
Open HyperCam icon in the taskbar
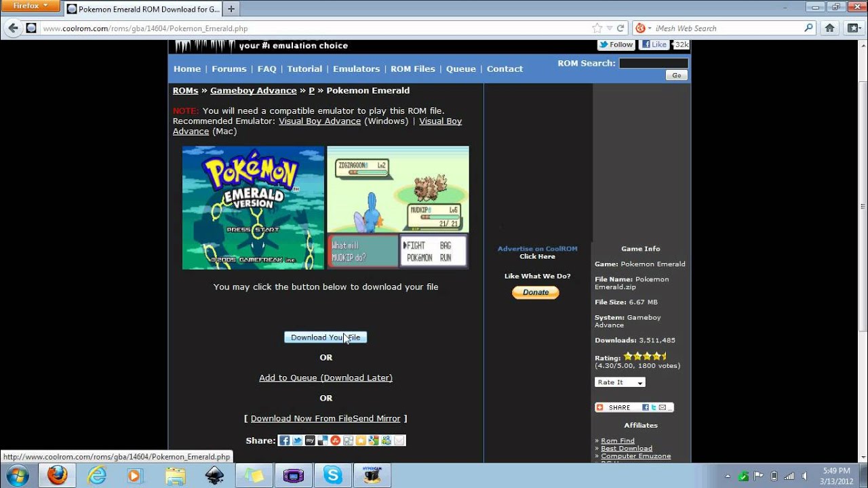(372, 476)
